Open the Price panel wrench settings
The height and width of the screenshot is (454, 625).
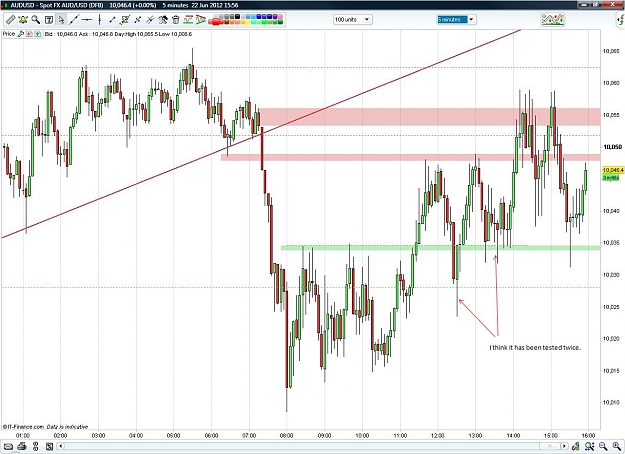tap(21, 34)
